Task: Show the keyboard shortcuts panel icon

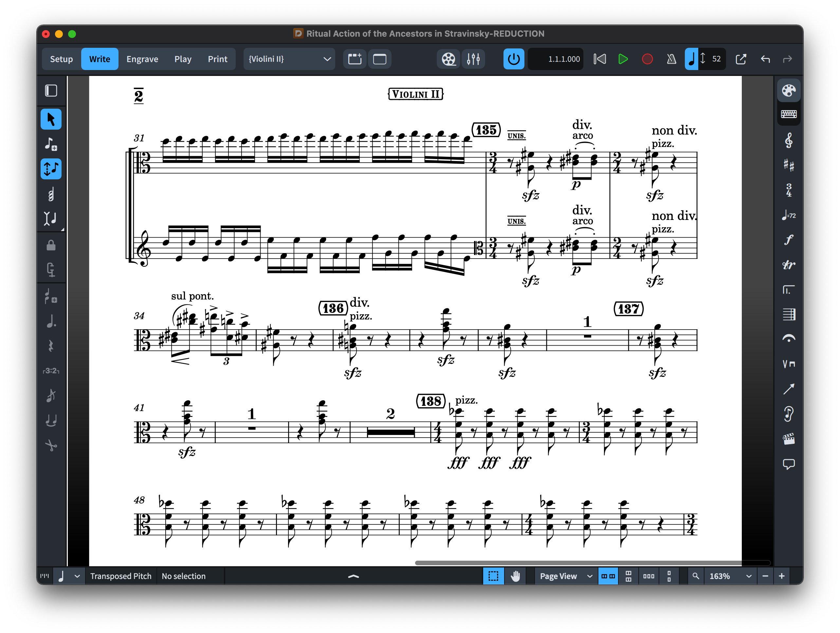Action: click(789, 114)
